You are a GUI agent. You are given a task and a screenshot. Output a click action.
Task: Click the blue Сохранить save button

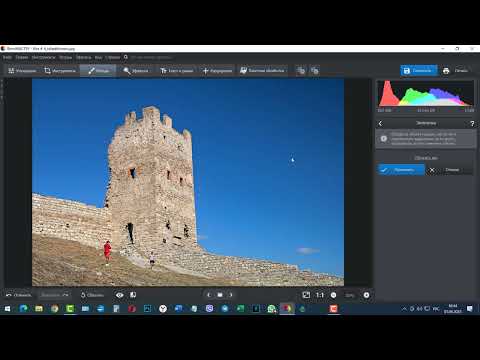point(419,71)
